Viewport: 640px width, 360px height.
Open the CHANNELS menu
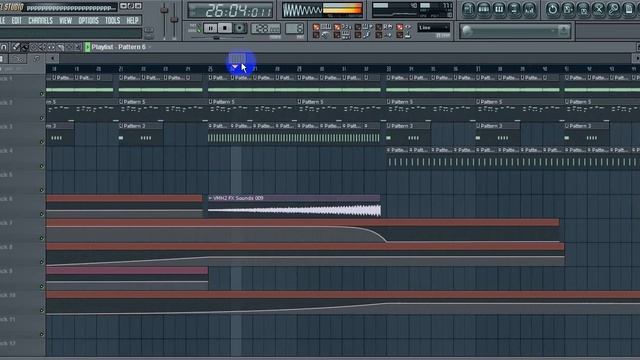40,20
